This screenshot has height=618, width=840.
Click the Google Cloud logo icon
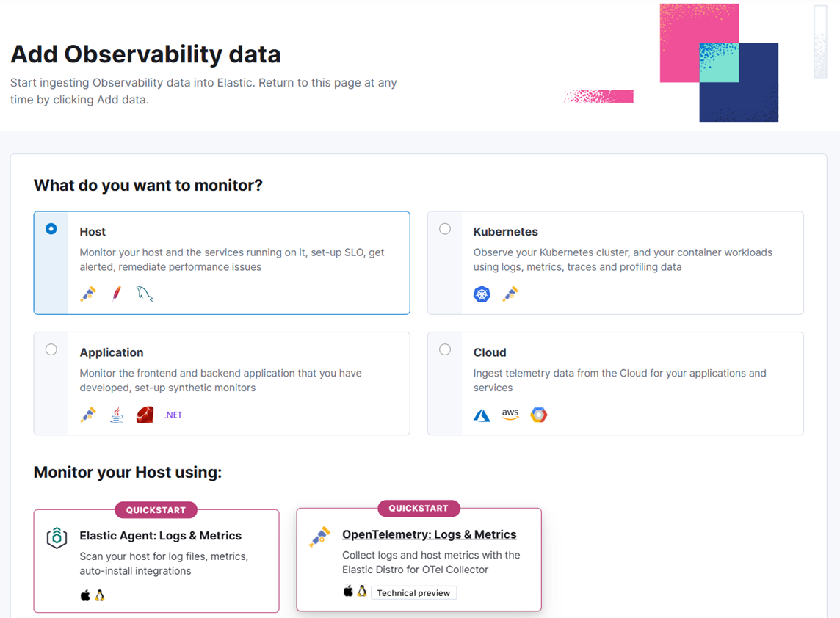tap(539, 415)
